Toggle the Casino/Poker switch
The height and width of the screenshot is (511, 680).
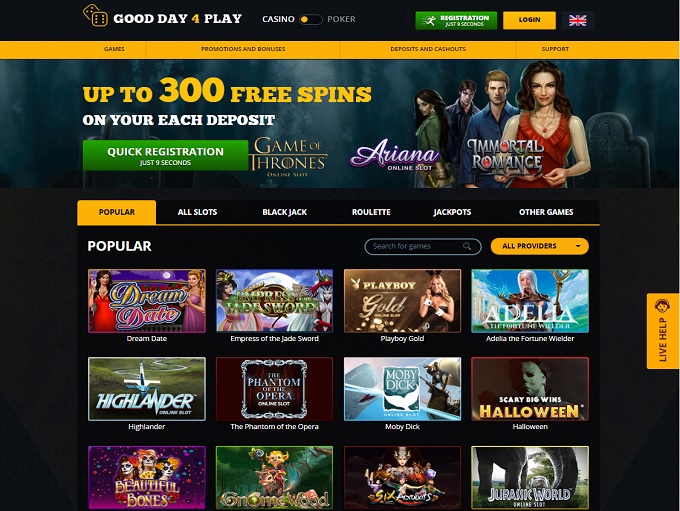click(x=311, y=20)
